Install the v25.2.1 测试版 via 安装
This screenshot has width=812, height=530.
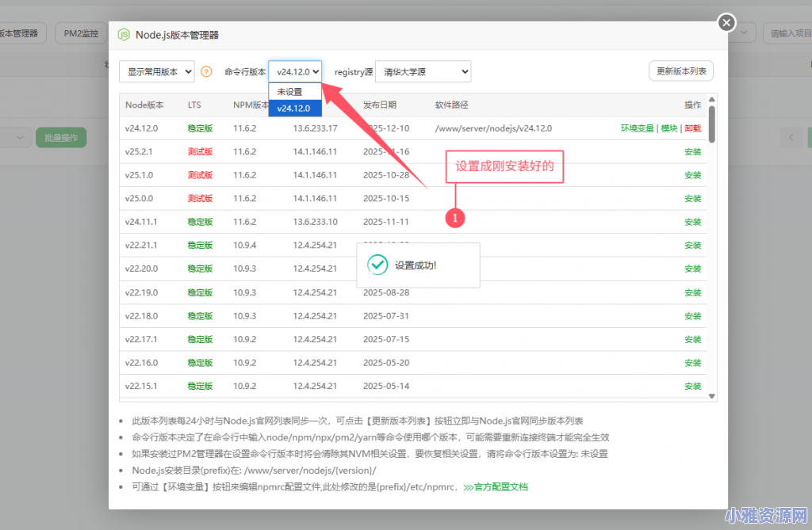[x=691, y=151]
